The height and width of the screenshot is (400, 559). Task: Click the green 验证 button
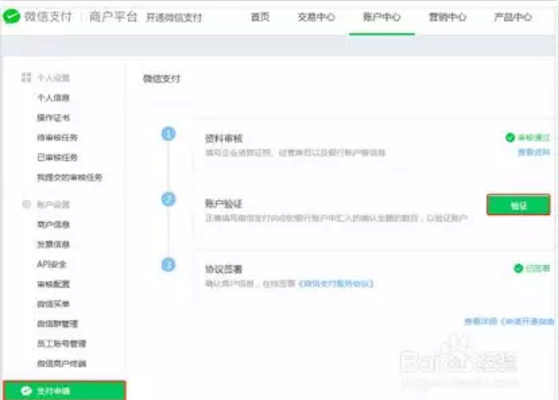pos(518,205)
